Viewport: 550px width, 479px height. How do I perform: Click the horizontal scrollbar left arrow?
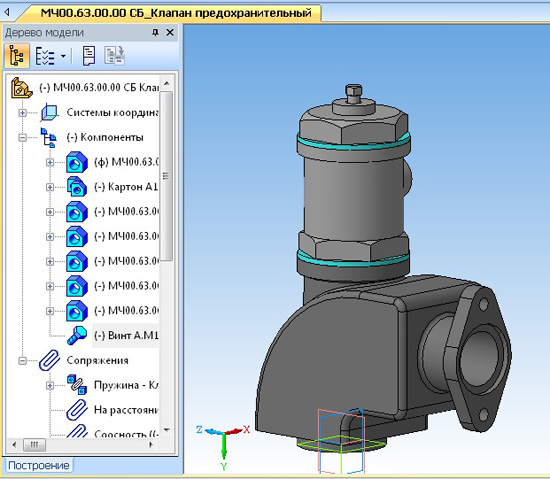[x=14, y=445]
